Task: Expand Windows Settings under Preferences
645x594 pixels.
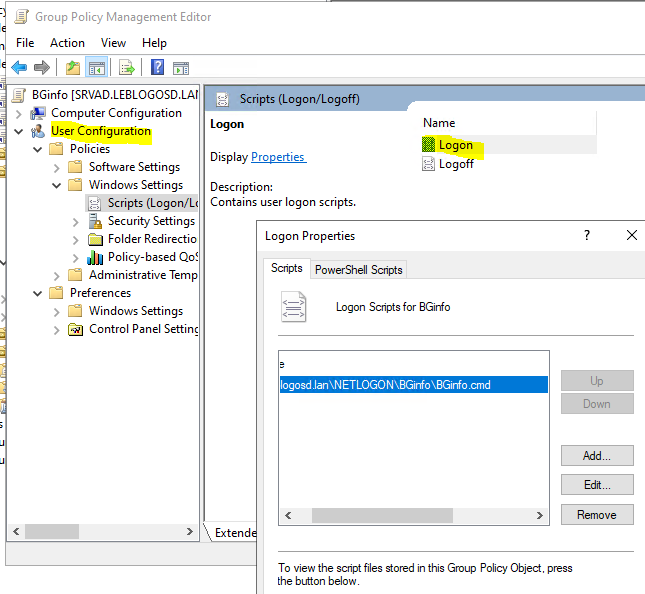Action: [56, 312]
